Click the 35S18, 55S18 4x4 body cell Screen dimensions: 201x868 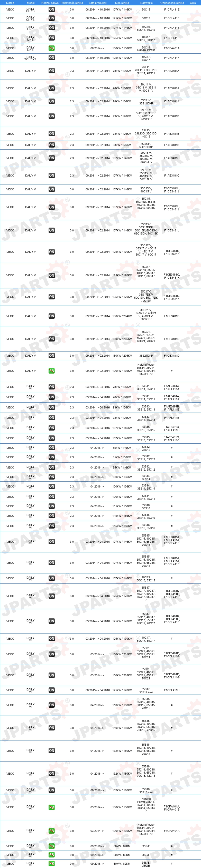(x=146, y=791)
